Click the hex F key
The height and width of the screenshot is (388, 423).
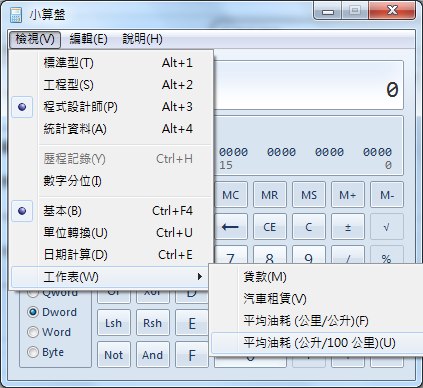[192, 355]
